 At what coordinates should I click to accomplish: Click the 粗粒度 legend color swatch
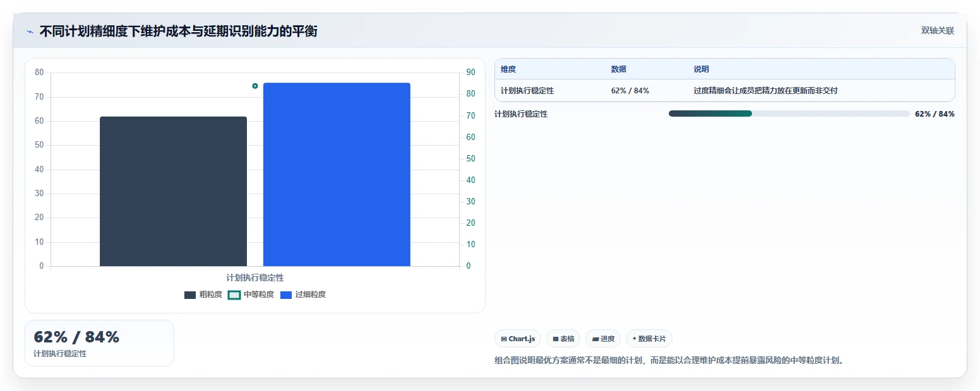pyautogui.click(x=190, y=295)
